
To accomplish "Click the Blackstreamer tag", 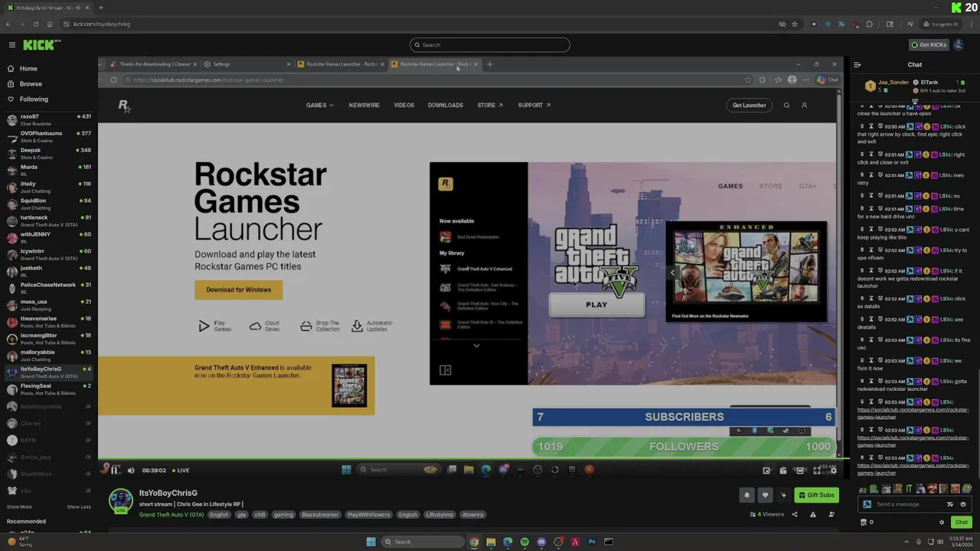I will [320, 514].
